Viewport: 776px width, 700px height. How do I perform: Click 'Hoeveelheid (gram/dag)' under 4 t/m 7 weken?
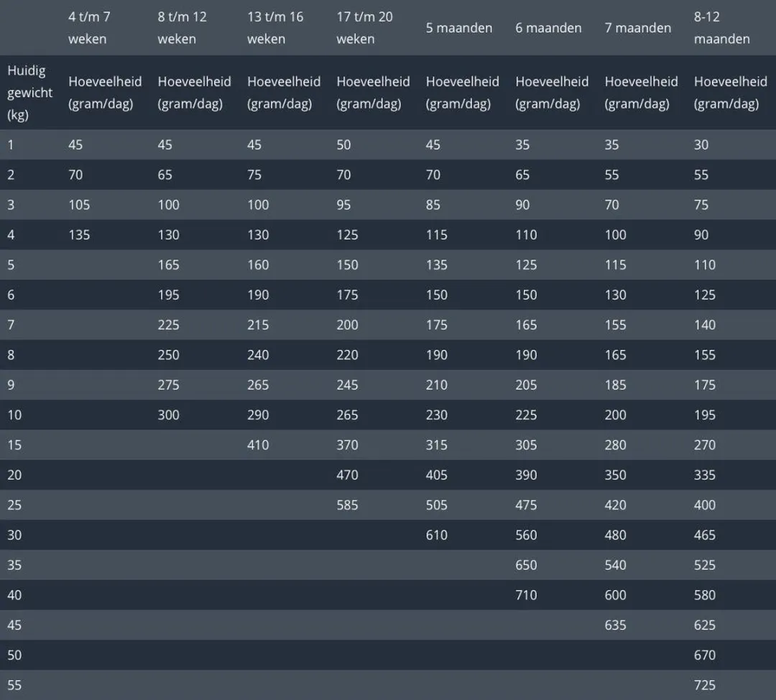[105, 93]
